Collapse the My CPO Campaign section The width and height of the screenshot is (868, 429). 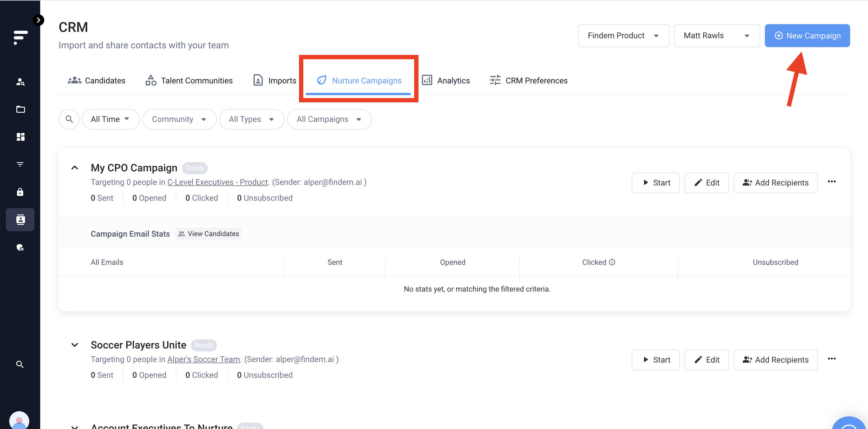(x=75, y=168)
